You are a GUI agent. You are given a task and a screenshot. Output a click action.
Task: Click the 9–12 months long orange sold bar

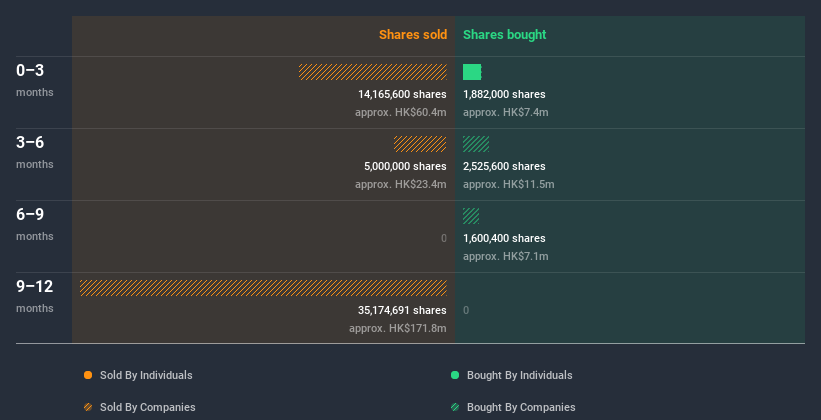pyautogui.click(x=263, y=288)
